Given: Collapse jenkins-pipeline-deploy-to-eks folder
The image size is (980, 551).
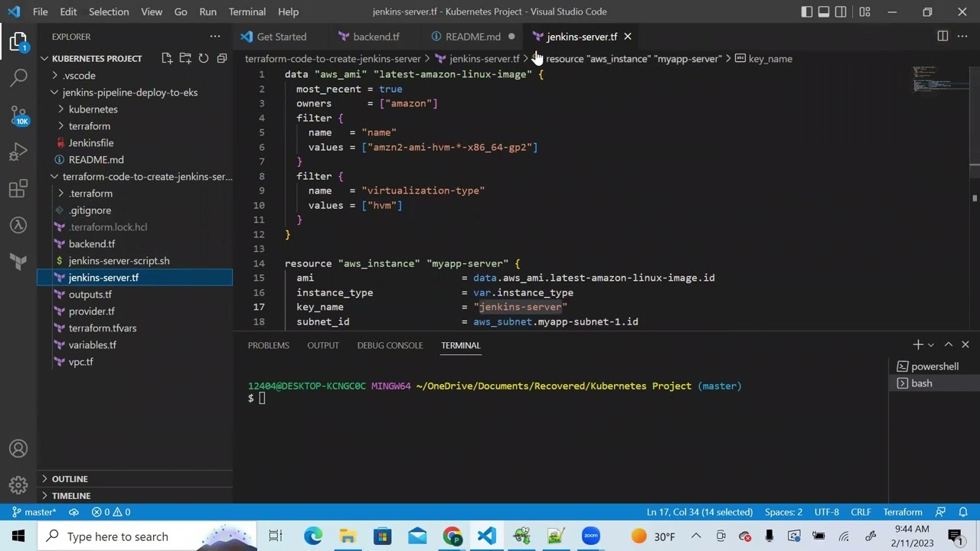Looking at the screenshot, I should pyautogui.click(x=135, y=93).
